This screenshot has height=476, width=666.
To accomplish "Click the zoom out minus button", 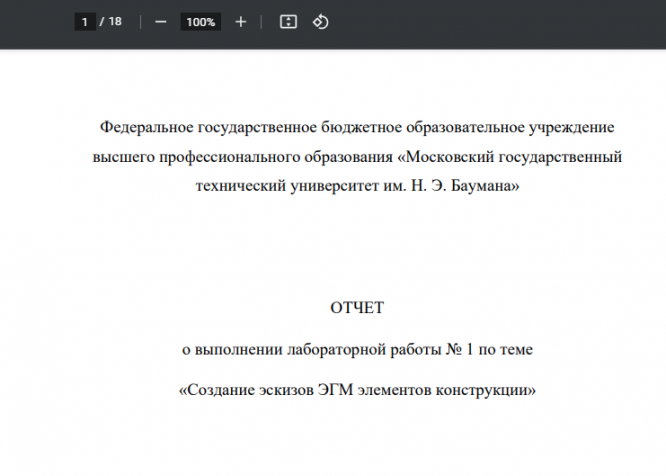I will (x=161, y=22).
